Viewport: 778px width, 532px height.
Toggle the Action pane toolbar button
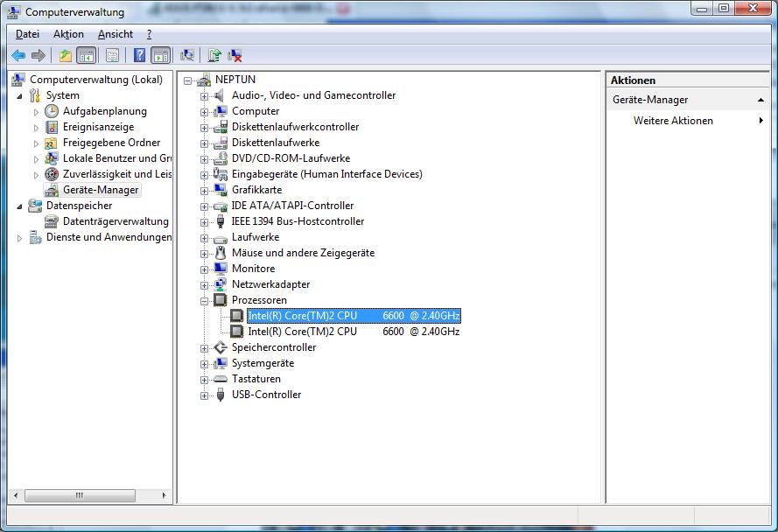click(x=161, y=56)
